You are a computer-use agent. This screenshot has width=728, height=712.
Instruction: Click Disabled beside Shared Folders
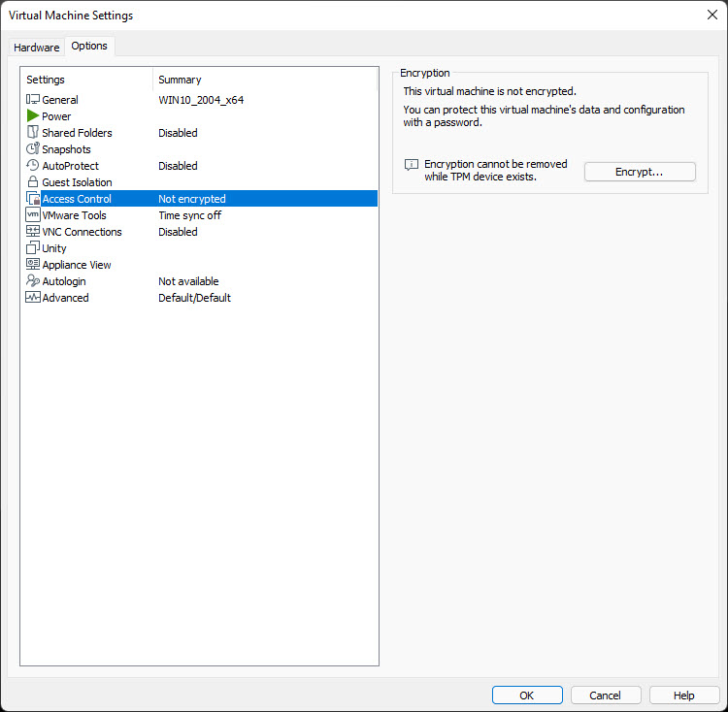[x=178, y=133]
